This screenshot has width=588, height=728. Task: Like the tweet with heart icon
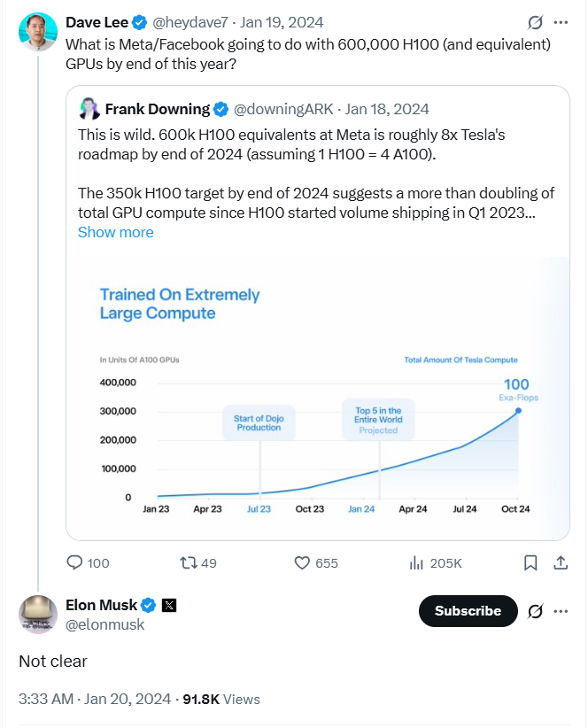coord(302,562)
